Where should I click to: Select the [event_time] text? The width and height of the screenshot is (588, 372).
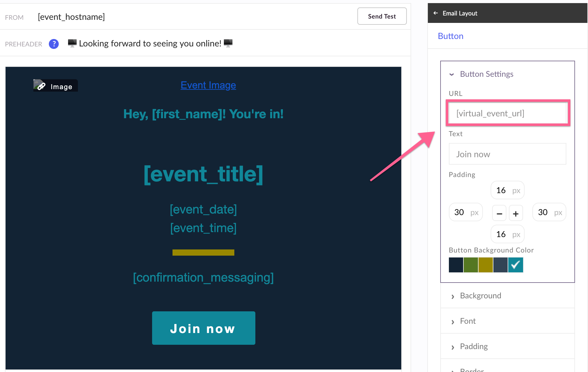pyautogui.click(x=203, y=228)
